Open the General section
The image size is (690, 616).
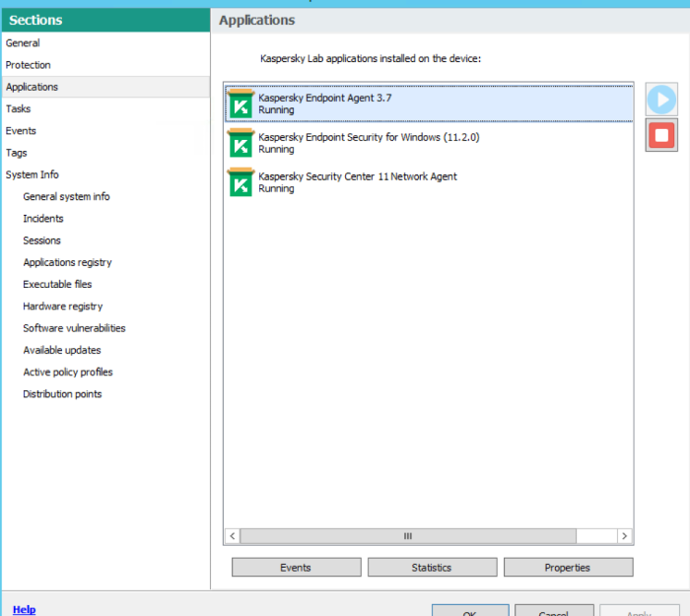click(105, 43)
